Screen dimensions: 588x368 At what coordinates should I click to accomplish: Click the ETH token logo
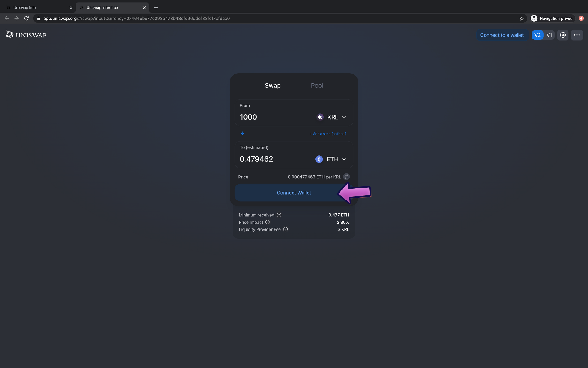click(319, 159)
